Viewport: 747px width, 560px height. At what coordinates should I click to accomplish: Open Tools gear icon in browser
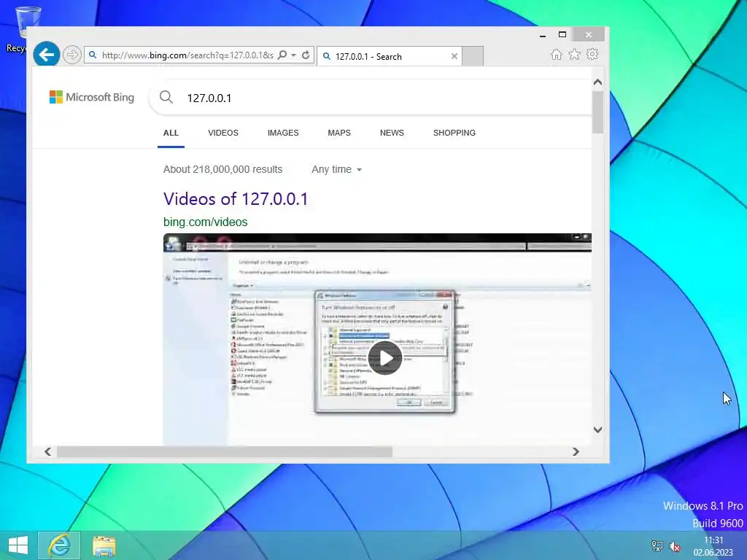(x=592, y=54)
